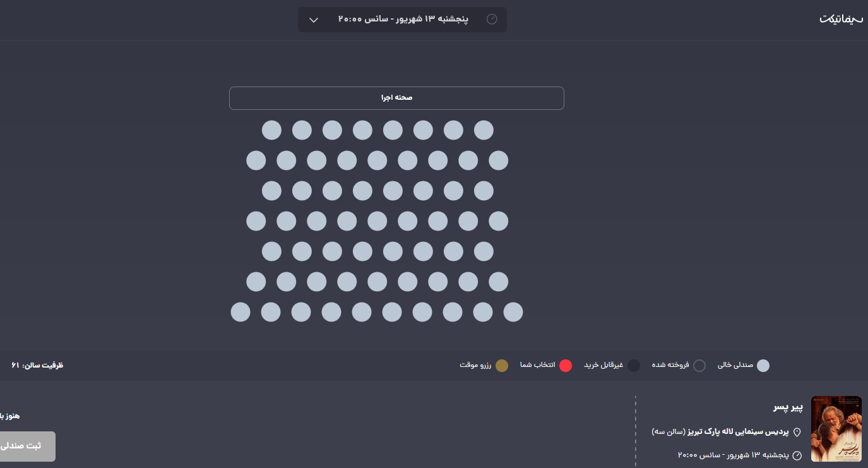
Task: Select the rightmost seat in the first row
Action: (484, 130)
